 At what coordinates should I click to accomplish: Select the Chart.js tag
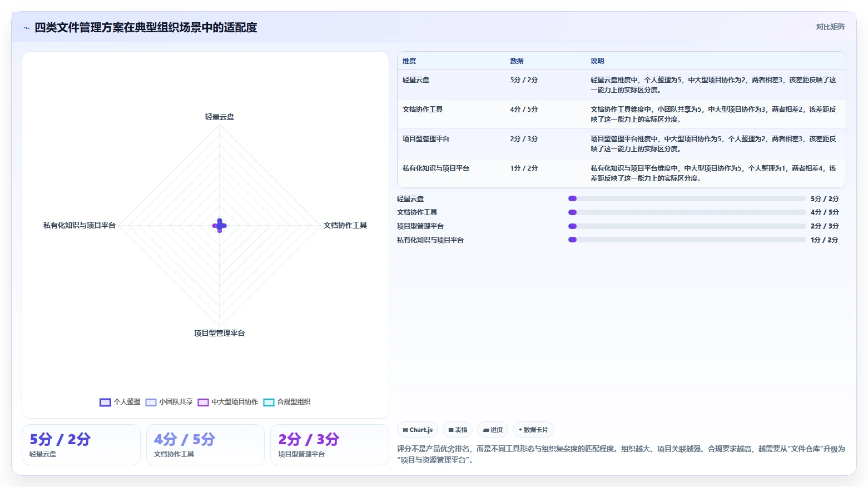click(x=418, y=430)
